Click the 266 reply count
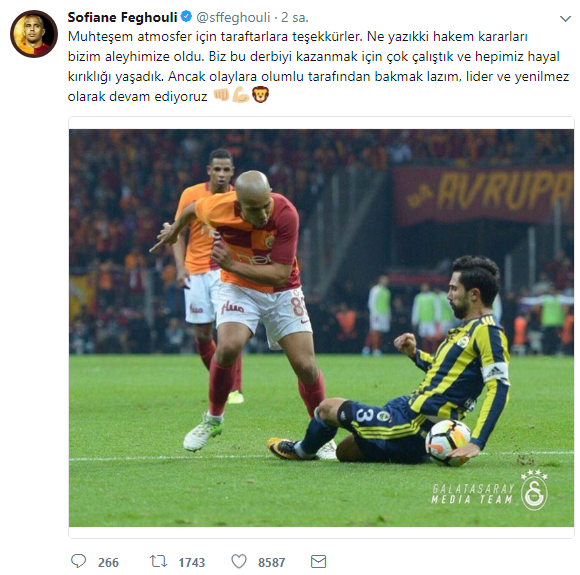580x575 pixels. point(108,562)
